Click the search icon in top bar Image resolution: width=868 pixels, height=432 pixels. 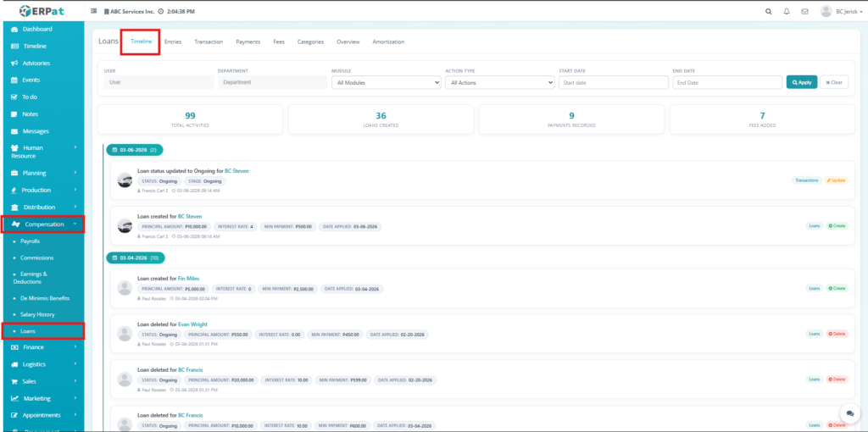click(769, 12)
